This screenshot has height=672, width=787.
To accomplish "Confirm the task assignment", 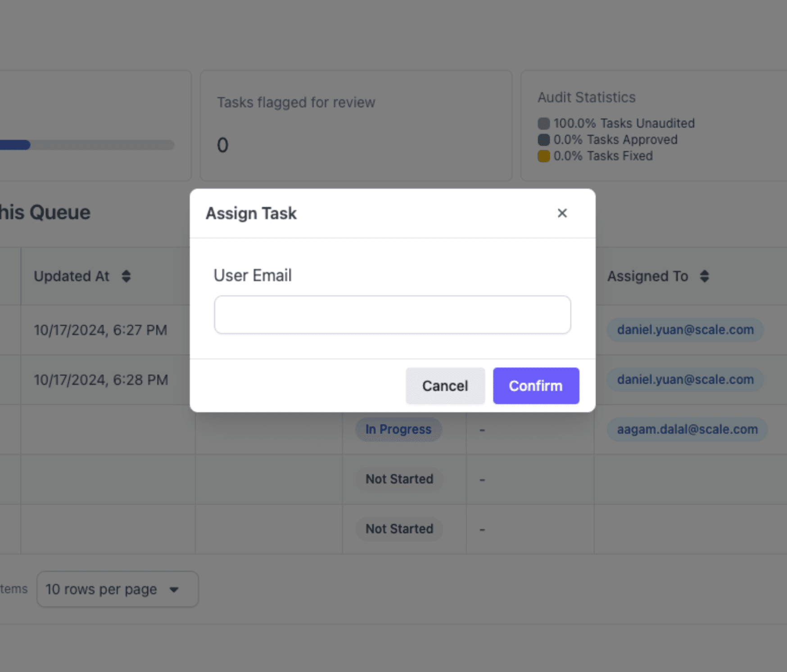I will click(536, 386).
